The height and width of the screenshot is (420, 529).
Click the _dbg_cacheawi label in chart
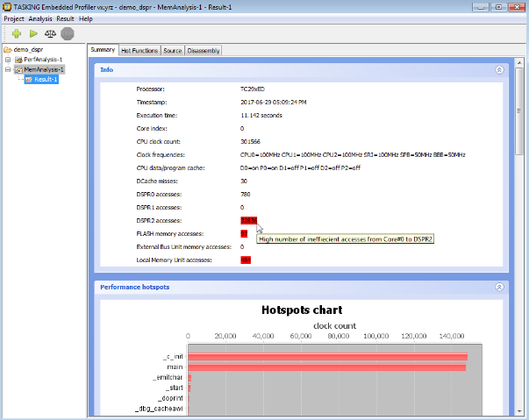coord(159,409)
